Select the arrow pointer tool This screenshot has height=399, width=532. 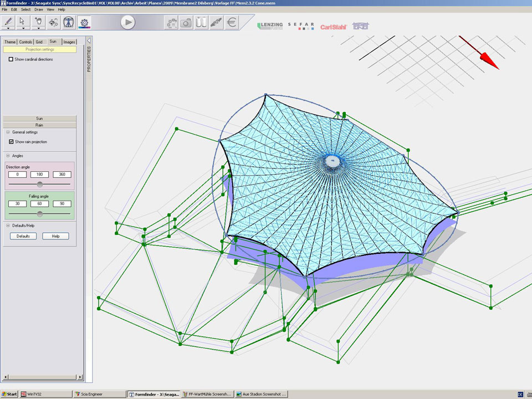click(x=23, y=21)
